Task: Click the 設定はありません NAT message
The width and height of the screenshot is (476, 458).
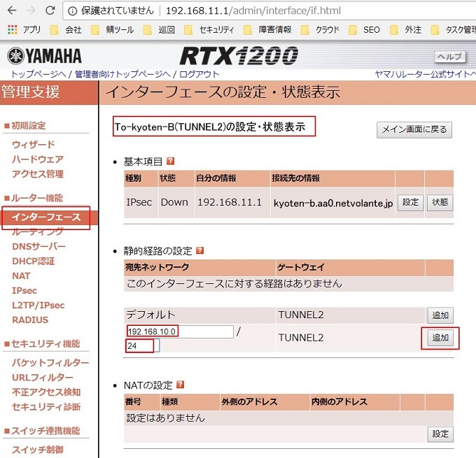Action: pyautogui.click(x=166, y=418)
